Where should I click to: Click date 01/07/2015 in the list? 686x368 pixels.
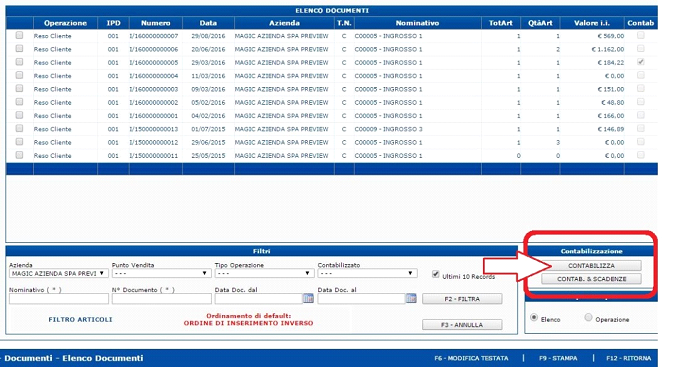(x=208, y=129)
